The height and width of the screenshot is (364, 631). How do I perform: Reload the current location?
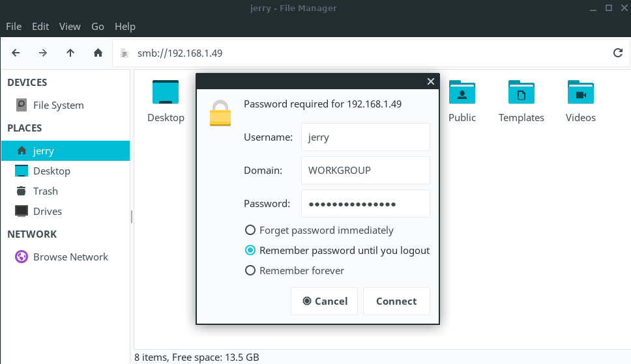tap(617, 53)
